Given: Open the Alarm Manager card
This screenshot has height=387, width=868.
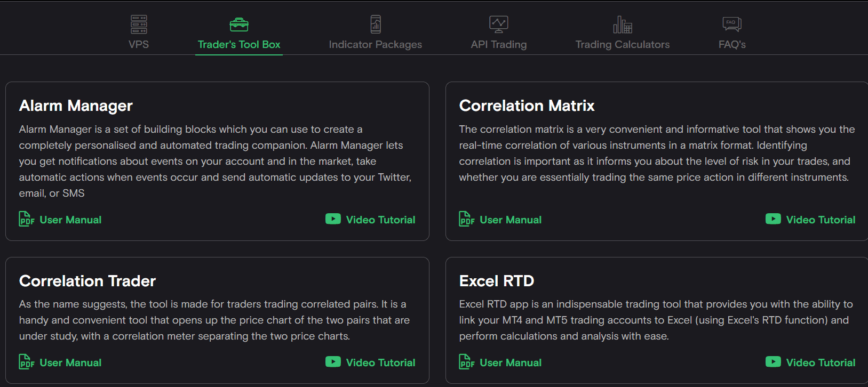Looking at the screenshot, I should [217, 160].
